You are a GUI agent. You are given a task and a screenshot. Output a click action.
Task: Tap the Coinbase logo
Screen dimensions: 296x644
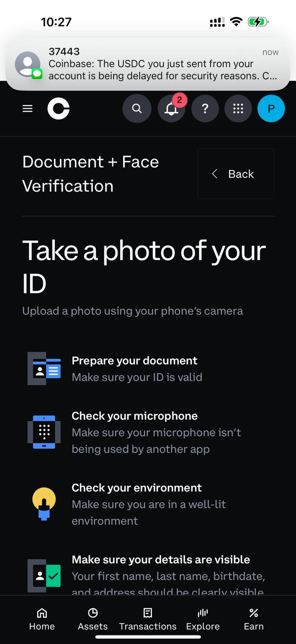pyautogui.click(x=59, y=109)
